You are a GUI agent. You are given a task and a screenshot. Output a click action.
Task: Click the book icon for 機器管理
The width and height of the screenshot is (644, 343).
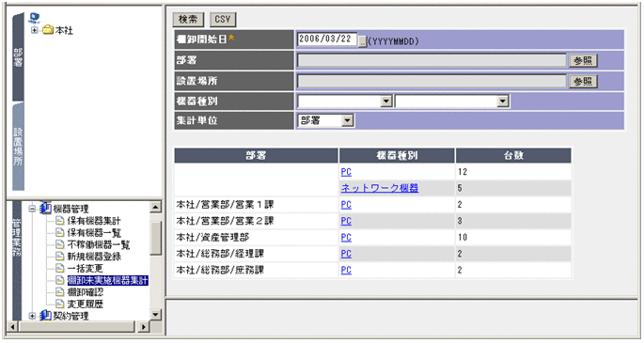point(45,209)
